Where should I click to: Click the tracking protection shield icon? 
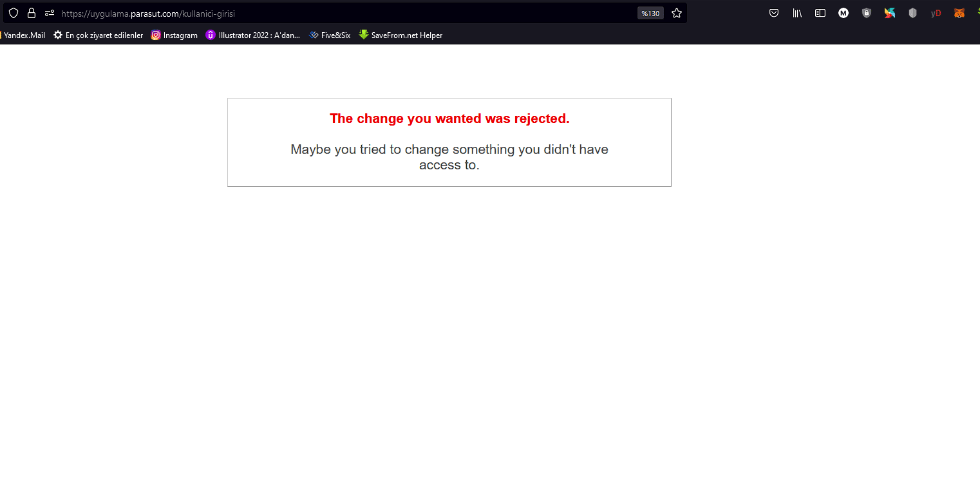pos(14,13)
